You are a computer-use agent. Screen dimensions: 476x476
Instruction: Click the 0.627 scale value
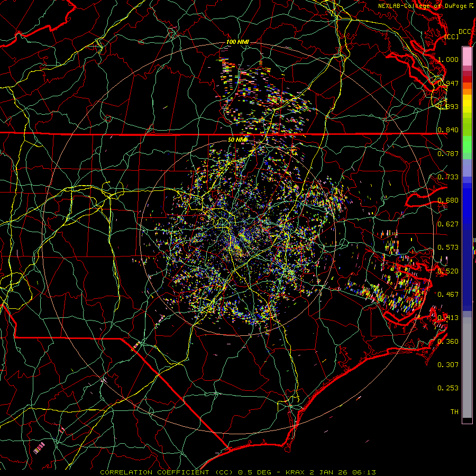[448, 224]
